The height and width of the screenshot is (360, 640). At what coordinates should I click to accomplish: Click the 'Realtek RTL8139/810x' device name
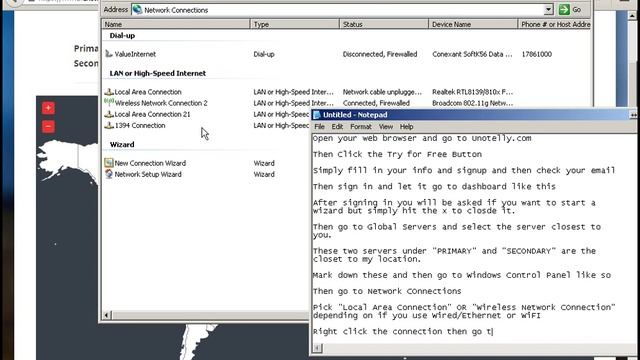(x=473, y=92)
